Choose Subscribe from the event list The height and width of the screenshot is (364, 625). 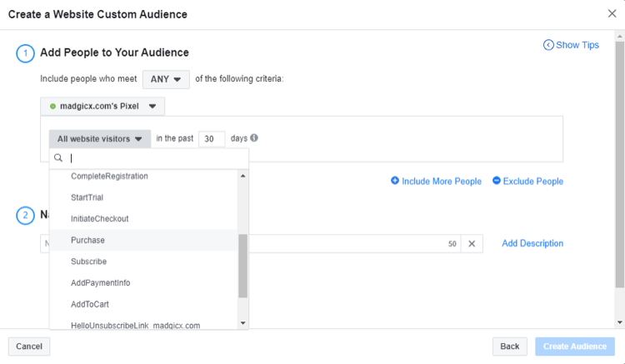[x=89, y=262]
